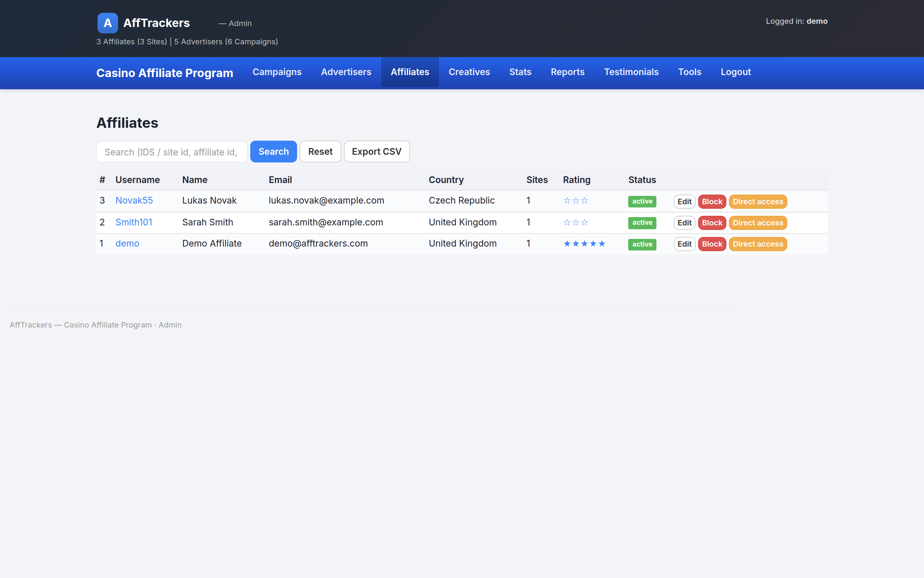
Task: Select email sarah.smith@example.com
Action: pos(326,222)
